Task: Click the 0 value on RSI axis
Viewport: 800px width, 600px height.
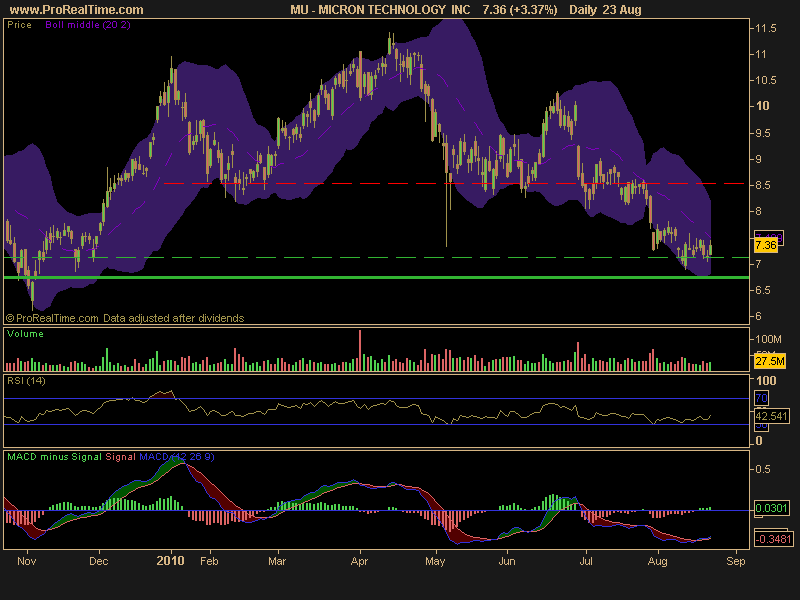Action: [759, 440]
